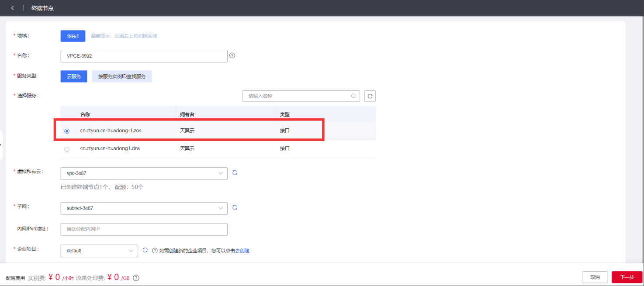
Task: Click the back arrow in header
Action: (12, 8)
